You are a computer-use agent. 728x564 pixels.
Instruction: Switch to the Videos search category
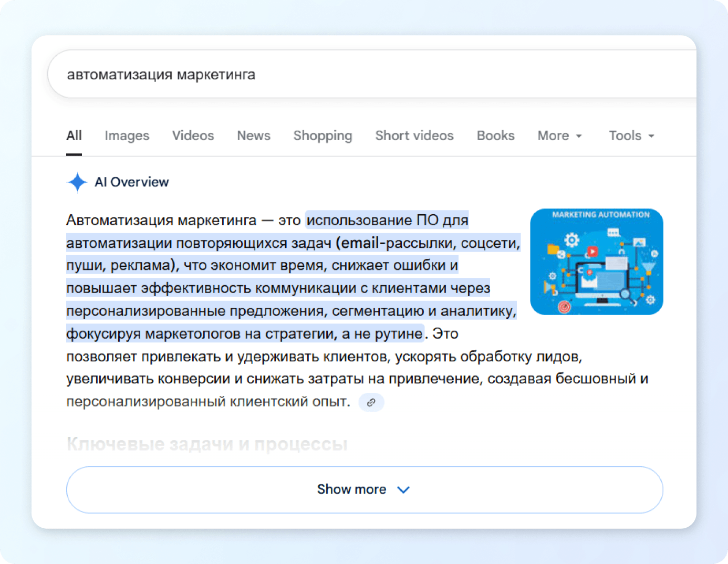[x=193, y=135]
